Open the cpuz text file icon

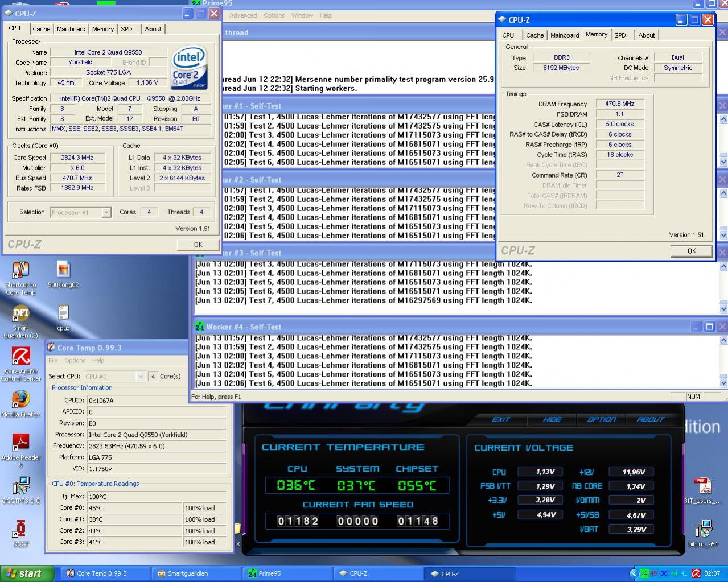(63, 318)
